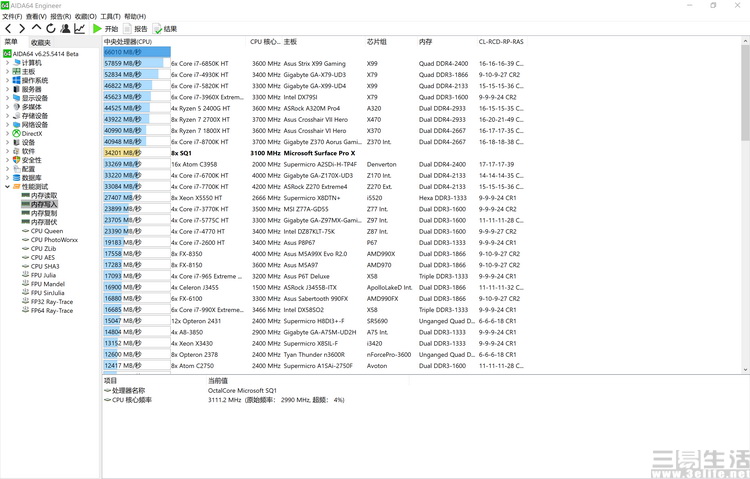
Task: Open the 收藏(O) menu
Action: click(x=86, y=16)
